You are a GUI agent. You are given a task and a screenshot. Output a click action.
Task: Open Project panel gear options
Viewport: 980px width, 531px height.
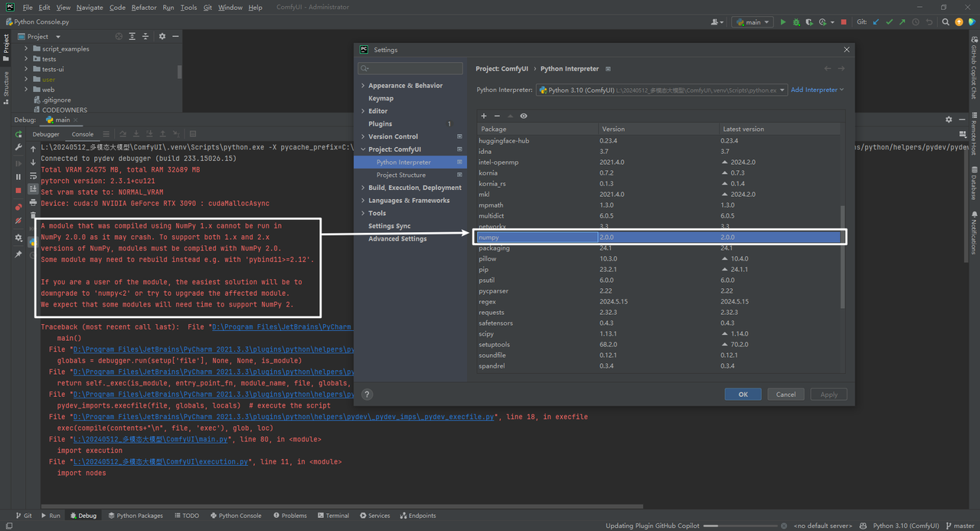pyautogui.click(x=162, y=36)
